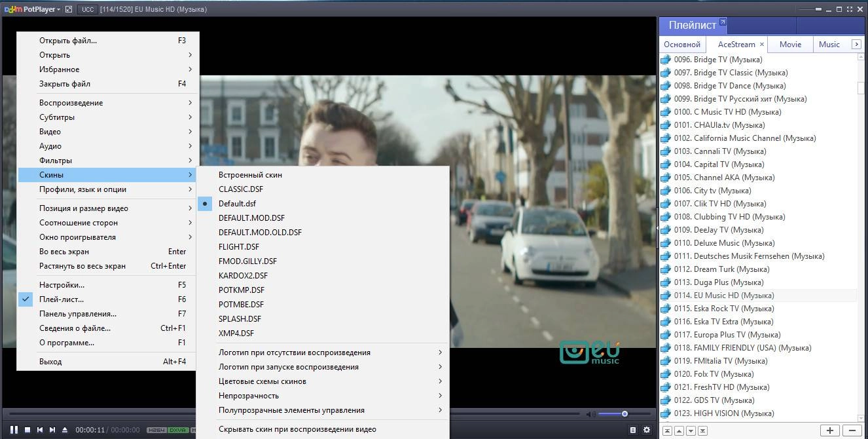Click the playlist vertical scrollbar thumb

tap(861, 88)
